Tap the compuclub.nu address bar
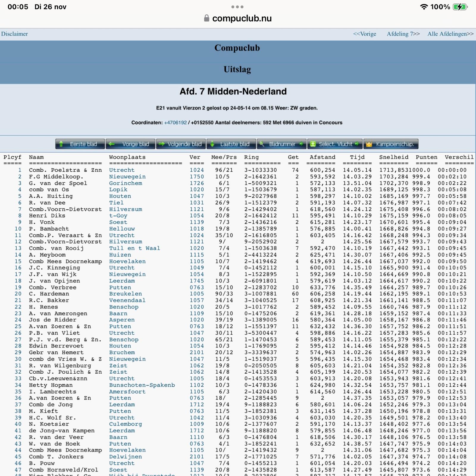Screen dimensions: 476x476 (x=242, y=18)
